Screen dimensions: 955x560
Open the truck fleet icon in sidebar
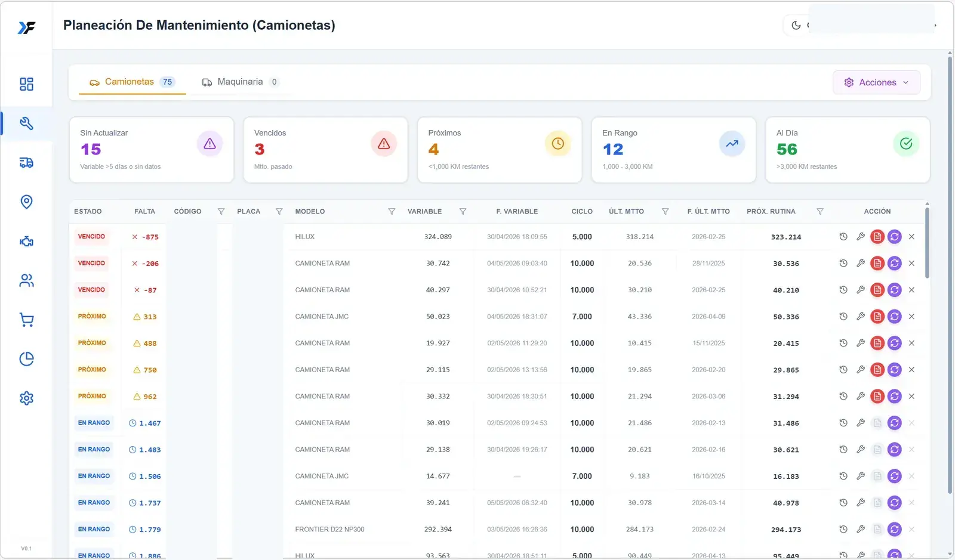[x=26, y=163]
